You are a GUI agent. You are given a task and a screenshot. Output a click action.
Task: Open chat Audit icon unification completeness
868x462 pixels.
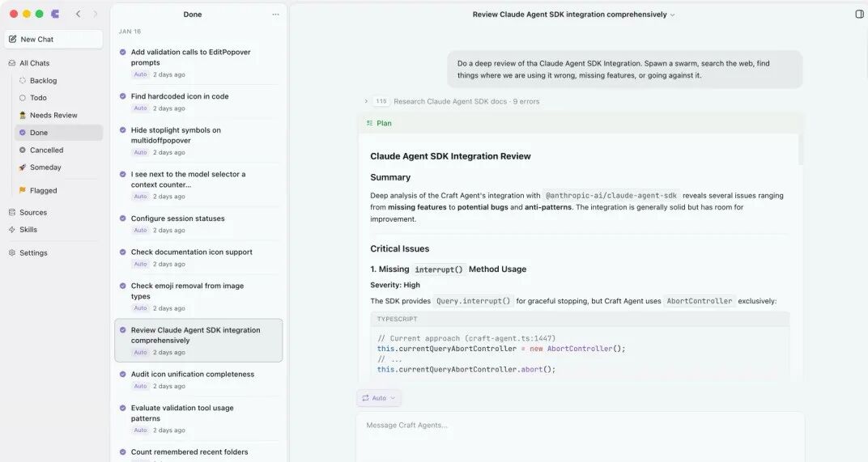pyautogui.click(x=198, y=380)
